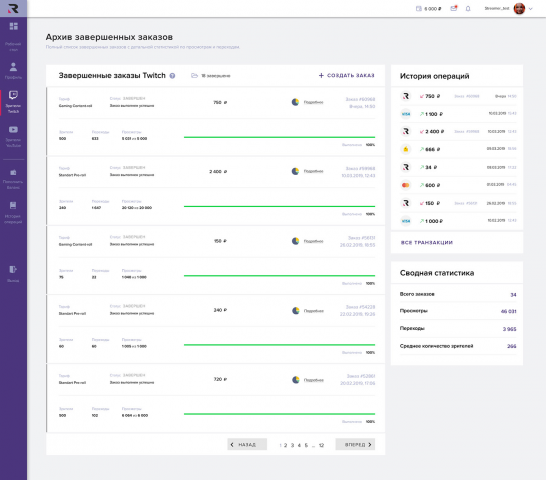Open the Пополнить баланс wallet icon in sidebar
This screenshot has width=546, height=480.
[x=13, y=172]
